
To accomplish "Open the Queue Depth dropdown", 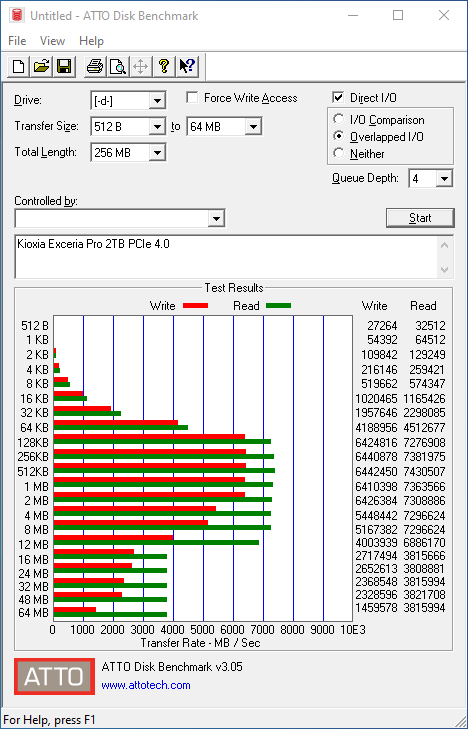I will point(445,179).
